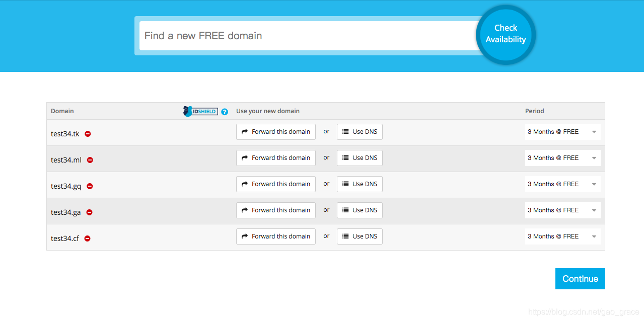Open the Period dropdown for test34.gq

tap(563, 184)
